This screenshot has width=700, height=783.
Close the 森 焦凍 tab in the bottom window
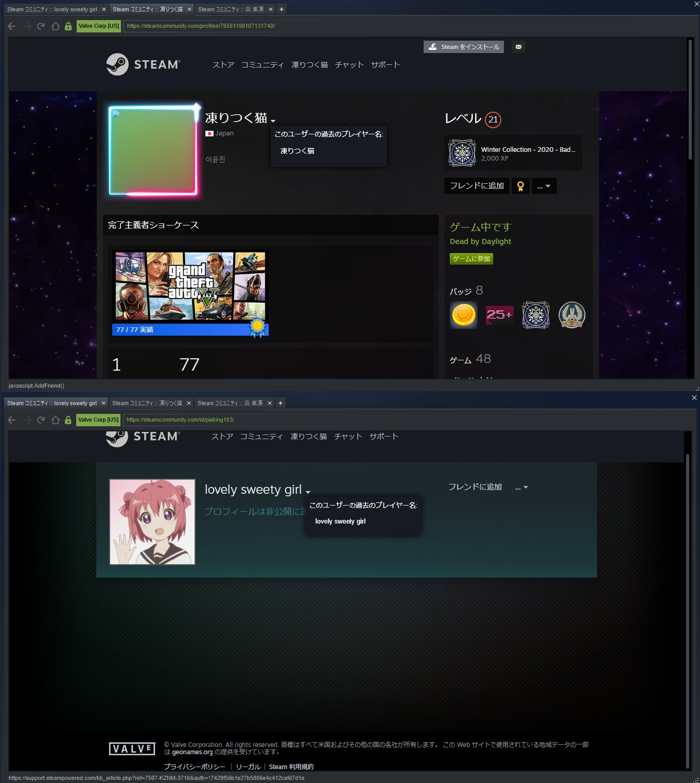[x=270, y=403]
